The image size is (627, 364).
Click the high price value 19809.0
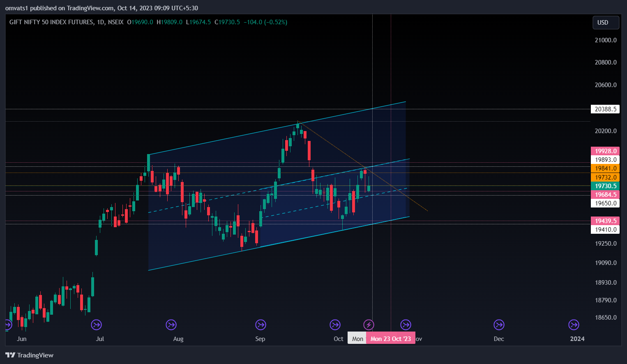[x=171, y=22]
